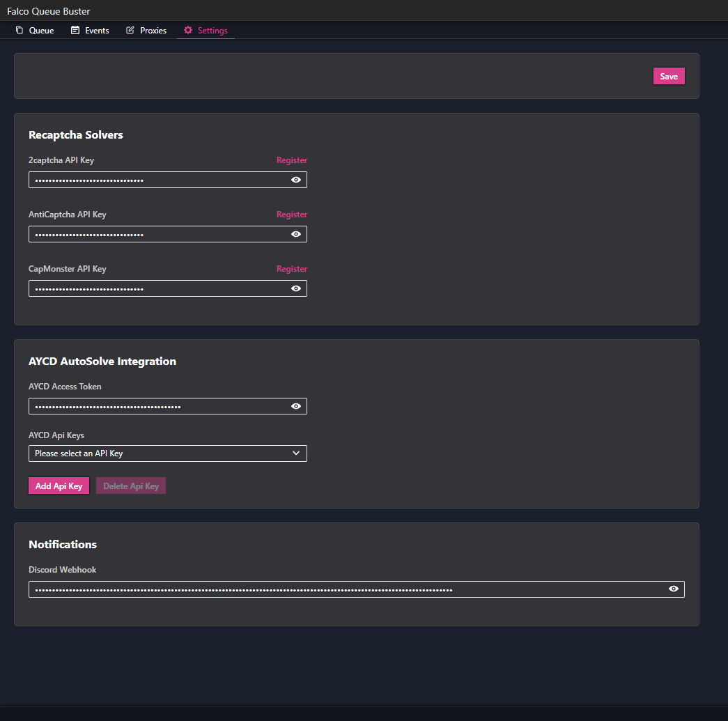Click the AYCD AutoSolve Integration heading
The height and width of the screenshot is (721, 728).
(x=102, y=361)
